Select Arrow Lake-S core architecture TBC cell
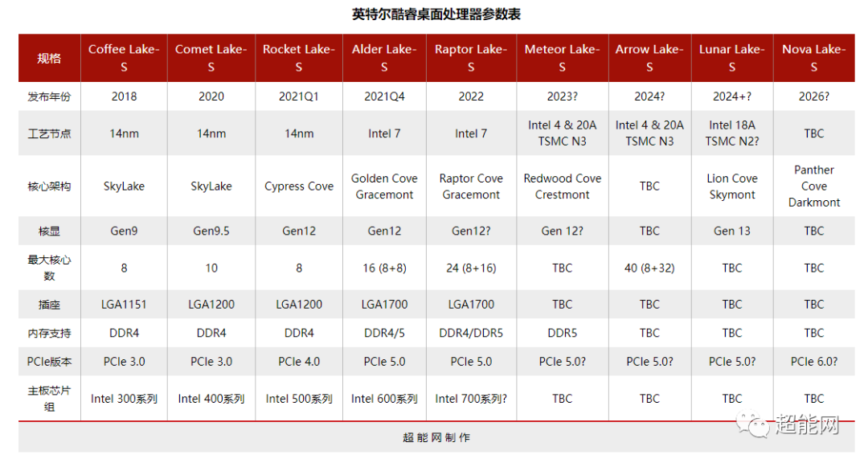Screen dimensions: 868x463 tap(649, 186)
